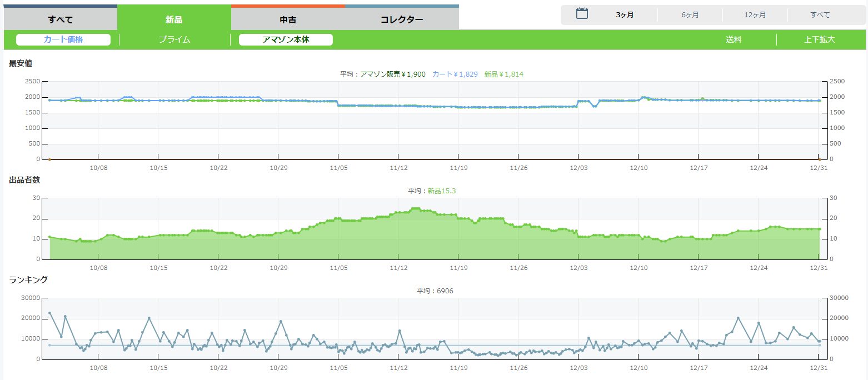Image resolution: width=868 pixels, height=380 pixels.
Task: Click 新品 ¥1,814 legend in price chart
Action: [503, 74]
